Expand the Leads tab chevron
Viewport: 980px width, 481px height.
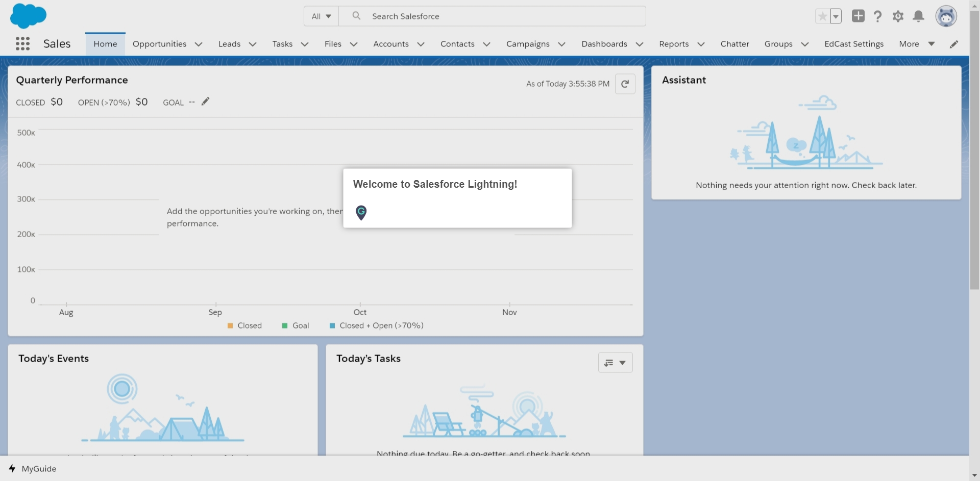click(x=252, y=44)
